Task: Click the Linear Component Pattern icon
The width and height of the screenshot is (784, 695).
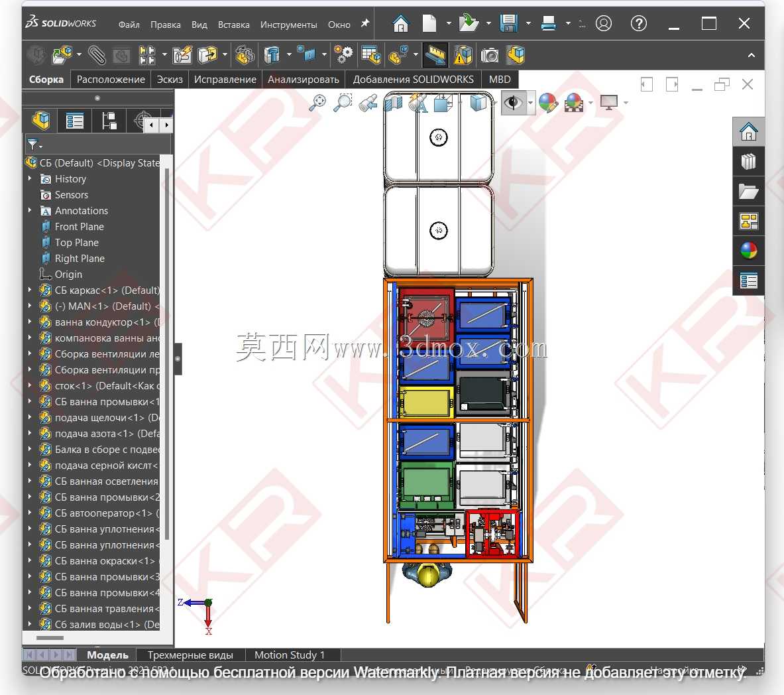Action: pyautogui.click(x=147, y=55)
